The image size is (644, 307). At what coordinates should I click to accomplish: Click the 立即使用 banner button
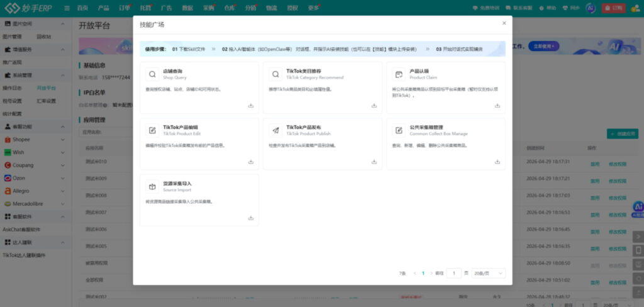[x=543, y=46]
